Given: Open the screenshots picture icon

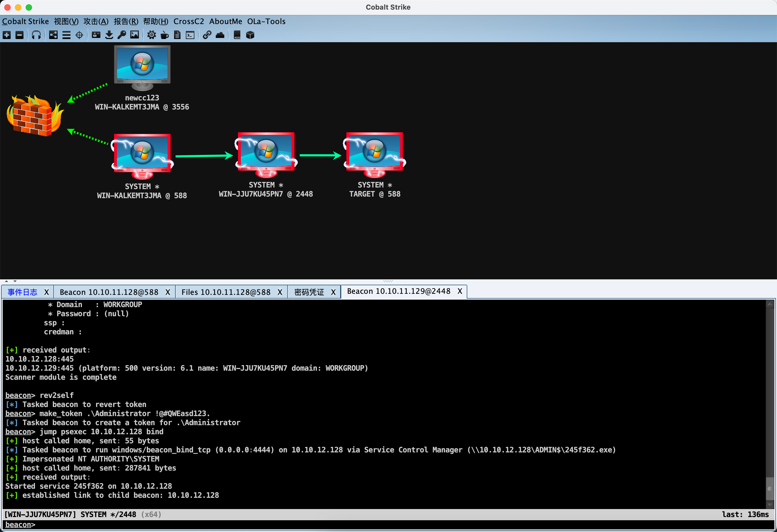Looking at the screenshot, I should (x=134, y=35).
